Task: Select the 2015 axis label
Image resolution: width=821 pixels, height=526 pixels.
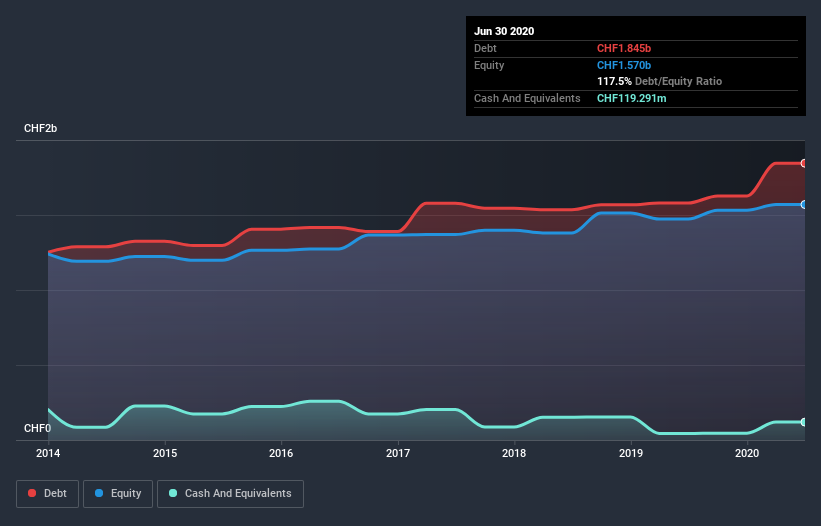Action: pyautogui.click(x=165, y=453)
